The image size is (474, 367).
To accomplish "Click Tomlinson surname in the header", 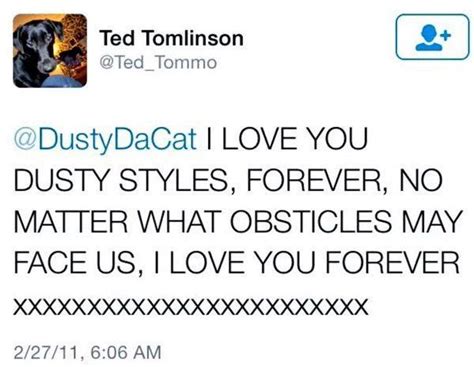I will point(194,38).
